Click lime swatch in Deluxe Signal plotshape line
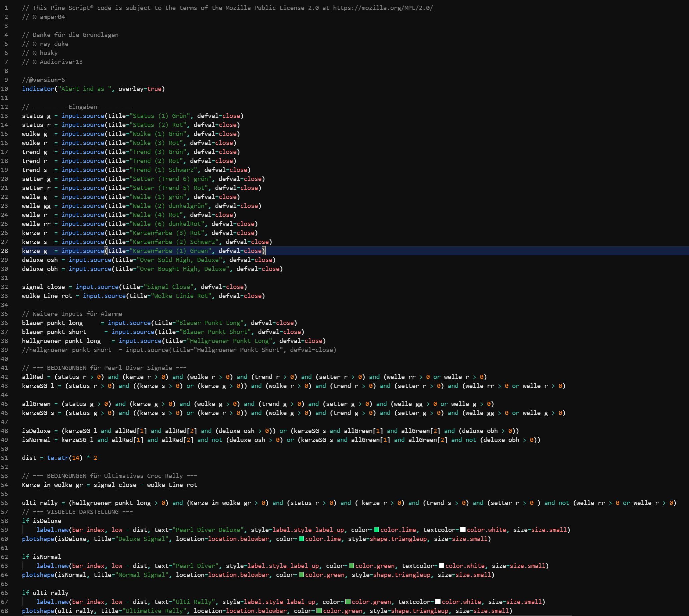Image resolution: width=689 pixels, height=616 pixels. [301, 539]
